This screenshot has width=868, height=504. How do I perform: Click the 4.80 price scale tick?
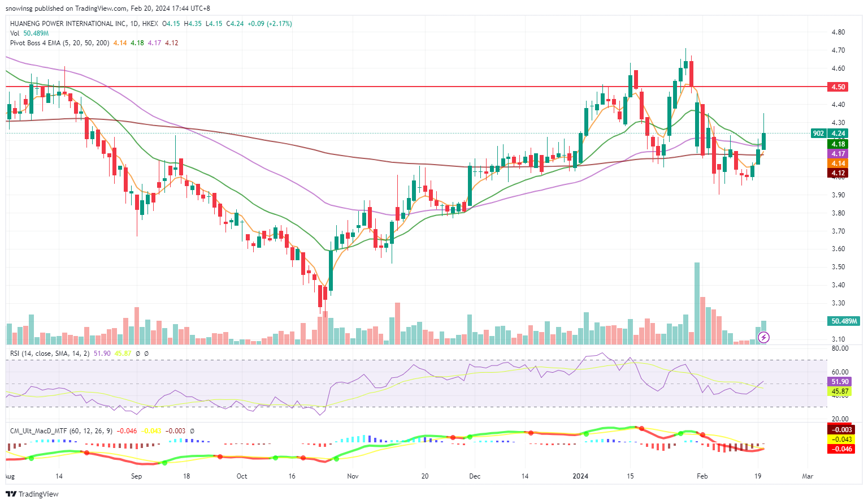[839, 32]
